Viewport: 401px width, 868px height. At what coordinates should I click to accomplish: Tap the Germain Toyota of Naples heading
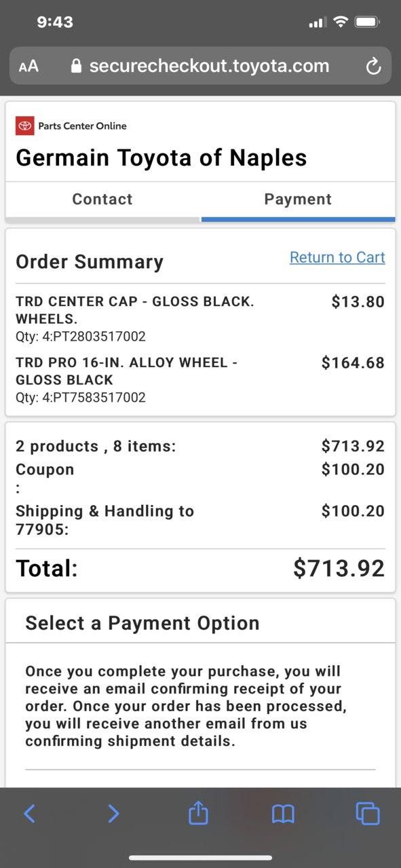[161, 158]
